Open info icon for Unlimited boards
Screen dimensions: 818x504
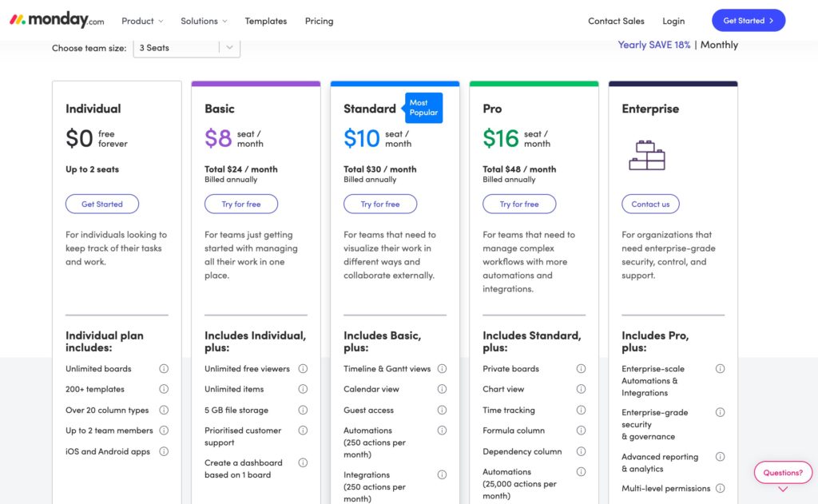(164, 369)
